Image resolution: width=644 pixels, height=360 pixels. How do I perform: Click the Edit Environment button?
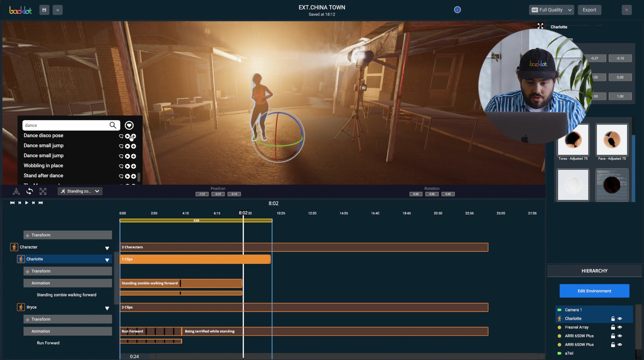click(x=594, y=291)
